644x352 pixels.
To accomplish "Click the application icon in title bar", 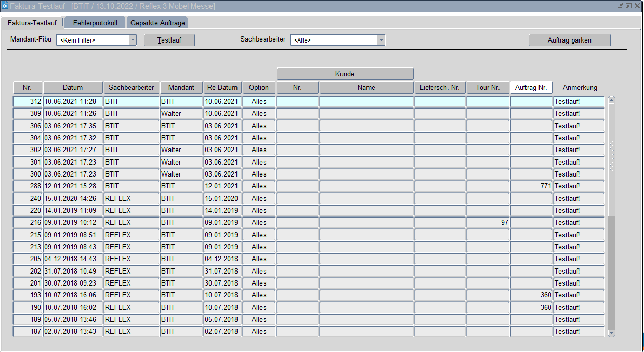I will [5, 6].
